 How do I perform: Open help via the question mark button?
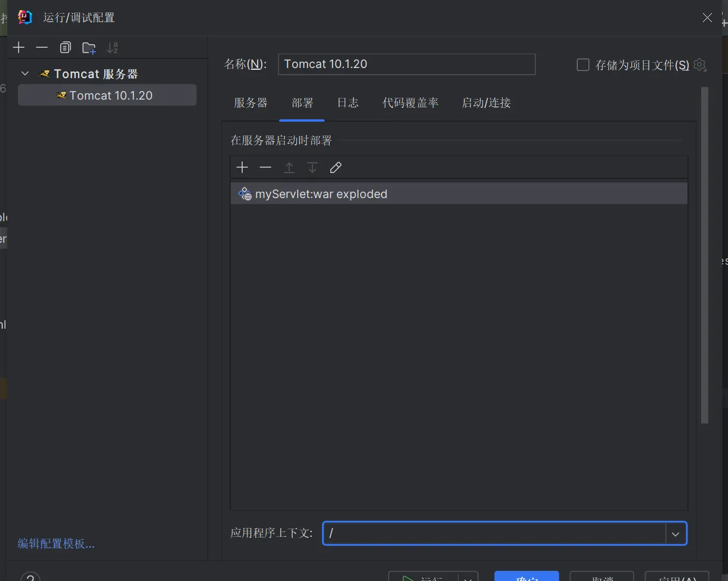point(30,577)
